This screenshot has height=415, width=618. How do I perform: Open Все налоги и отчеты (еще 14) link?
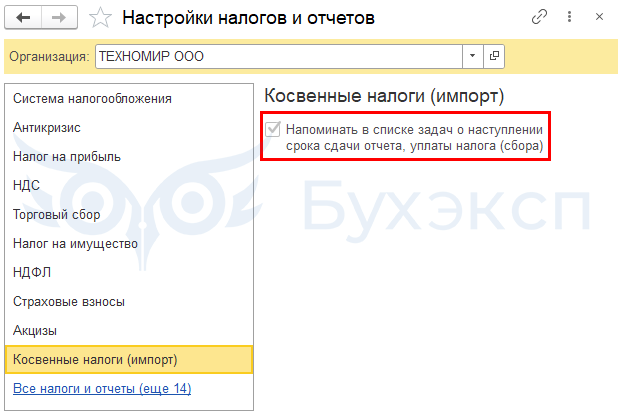(102, 389)
